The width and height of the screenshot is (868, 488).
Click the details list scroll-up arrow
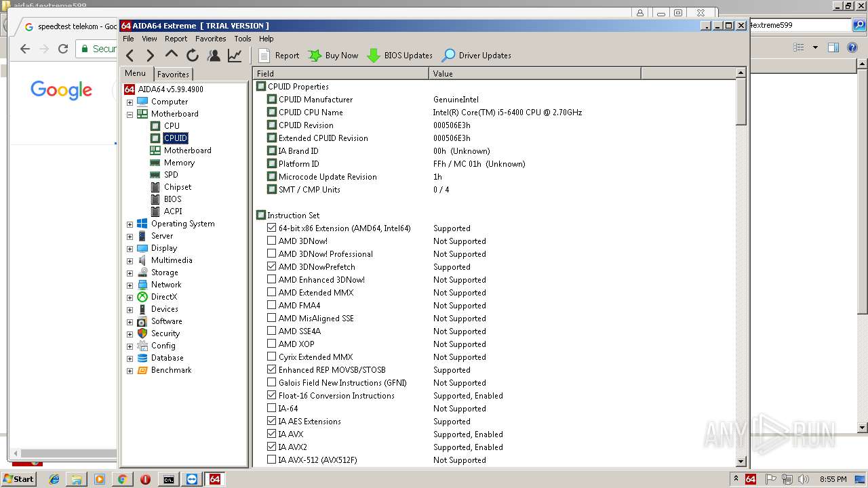click(741, 73)
